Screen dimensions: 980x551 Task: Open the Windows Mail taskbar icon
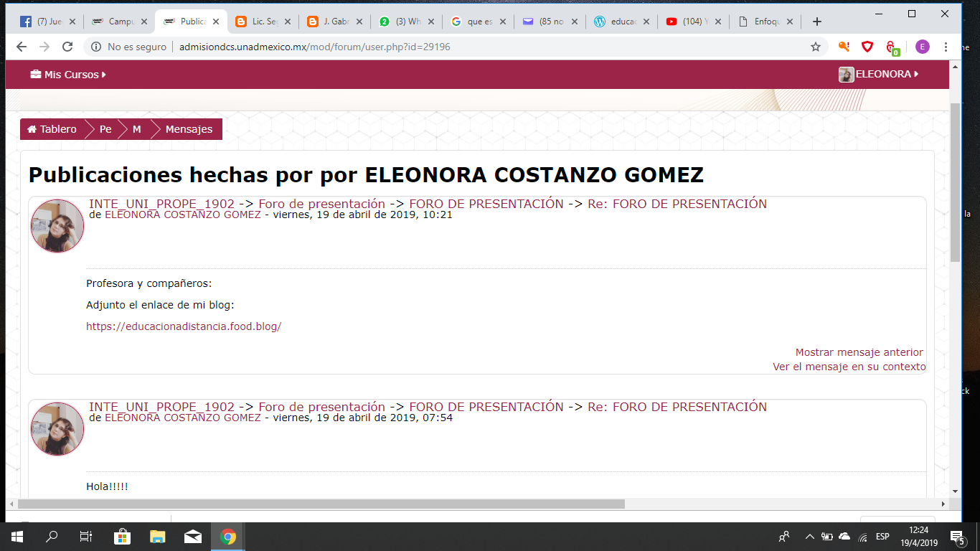coord(192,537)
